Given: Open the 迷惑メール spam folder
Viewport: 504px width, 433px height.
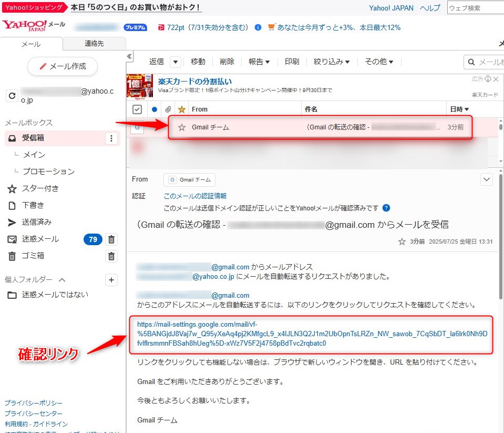Looking at the screenshot, I should [x=40, y=239].
